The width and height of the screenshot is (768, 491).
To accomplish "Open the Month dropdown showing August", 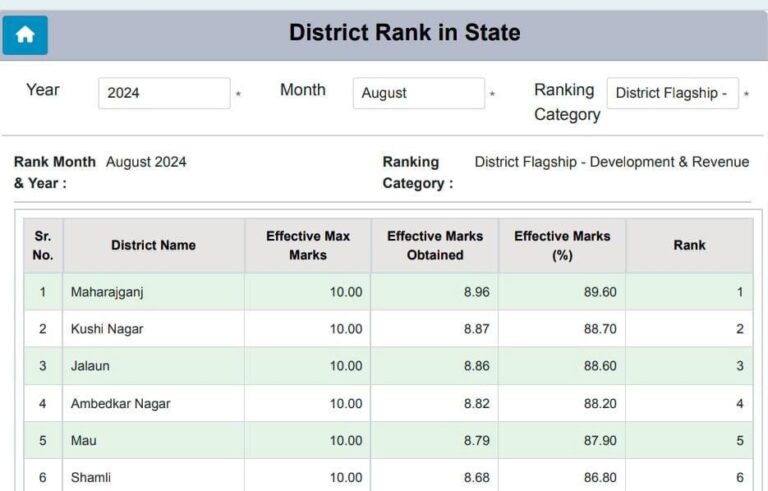I will point(418,93).
